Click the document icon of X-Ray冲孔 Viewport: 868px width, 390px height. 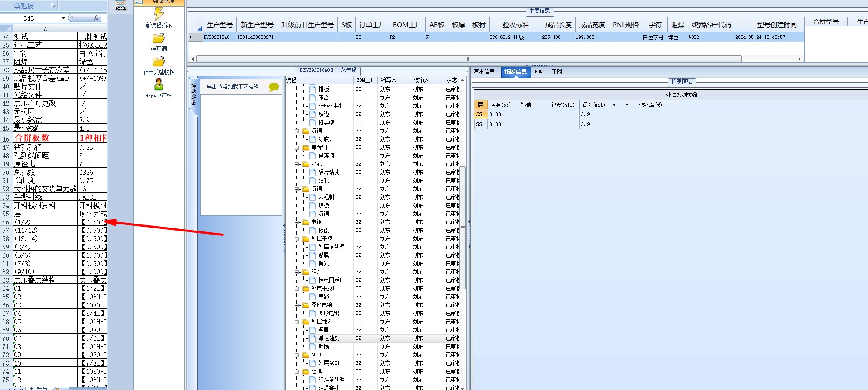click(x=312, y=106)
